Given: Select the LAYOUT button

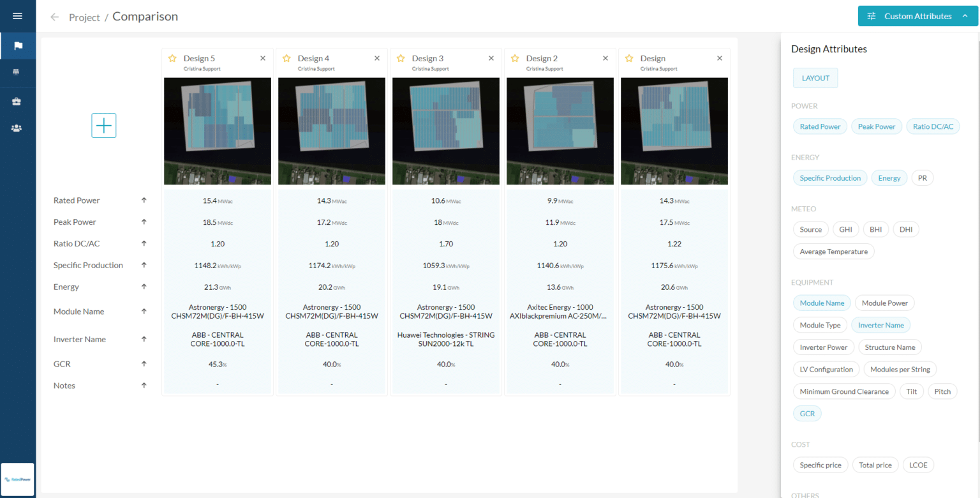Looking at the screenshot, I should pyautogui.click(x=815, y=78).
